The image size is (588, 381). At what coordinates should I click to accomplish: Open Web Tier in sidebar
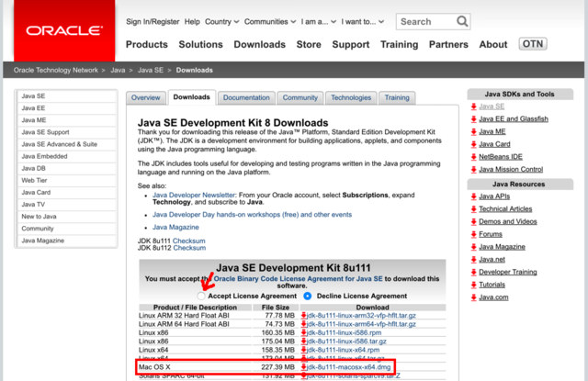66,180
